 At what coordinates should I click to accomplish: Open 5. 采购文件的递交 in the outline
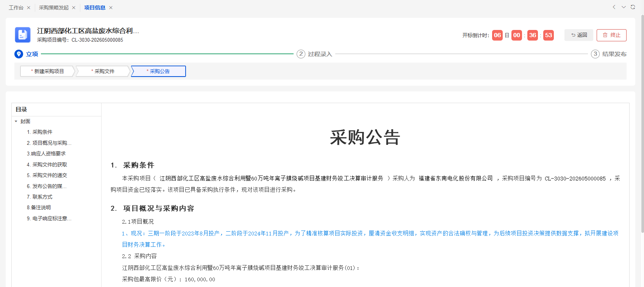[x=47, y=175]
